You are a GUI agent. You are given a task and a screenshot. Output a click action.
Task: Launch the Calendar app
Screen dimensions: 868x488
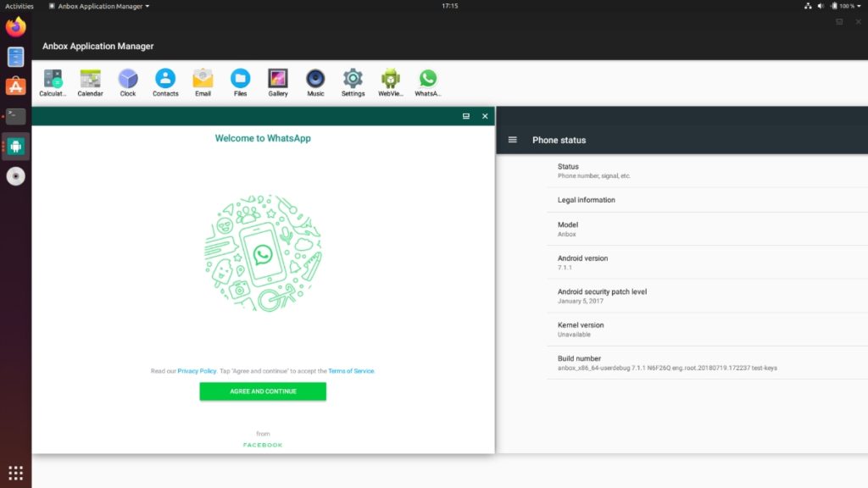pos(90,80)
